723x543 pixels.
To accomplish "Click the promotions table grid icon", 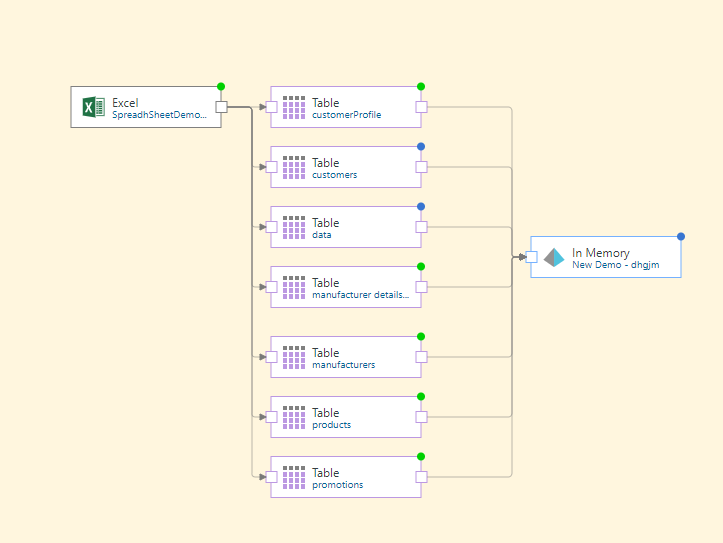I will click(293, 477).
